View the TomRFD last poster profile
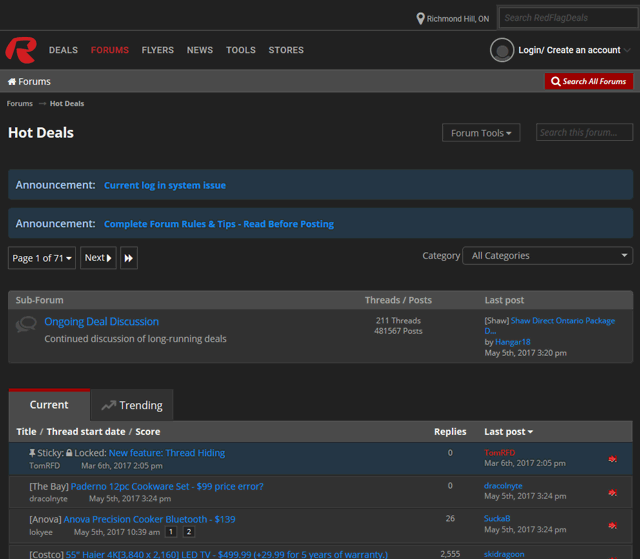 click(500, 453)
